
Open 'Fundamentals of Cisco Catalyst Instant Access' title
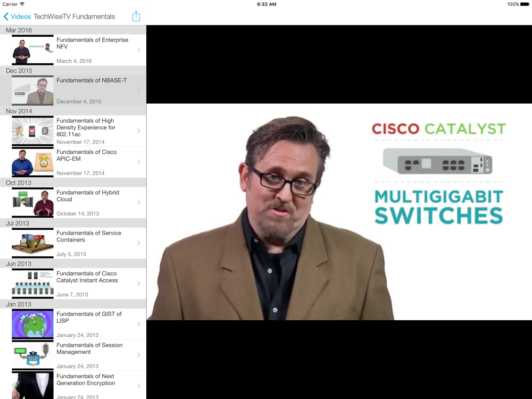[87, 277]
